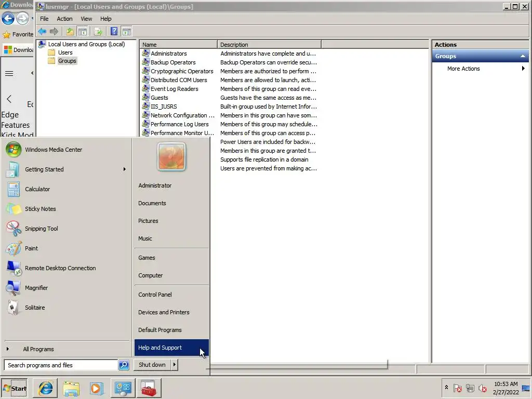Screen dimensions: 532x399
Task: Click the search magnifier button in Start menu
Action: 124,365
